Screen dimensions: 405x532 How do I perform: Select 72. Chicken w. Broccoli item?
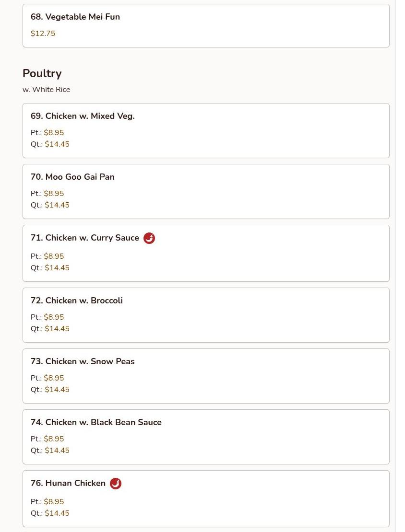(77, 301)
